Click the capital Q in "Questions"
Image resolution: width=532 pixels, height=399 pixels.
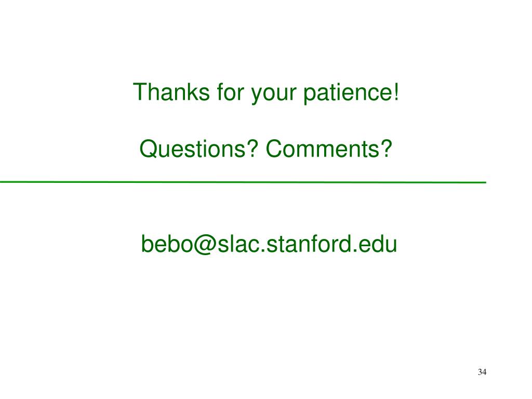148,149
